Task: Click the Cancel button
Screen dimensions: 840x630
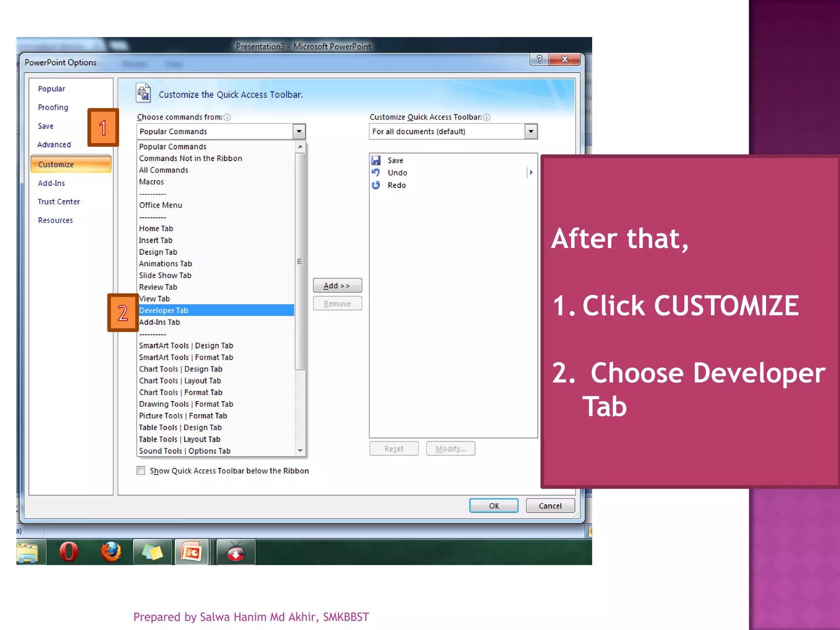Action: [550, 506]
